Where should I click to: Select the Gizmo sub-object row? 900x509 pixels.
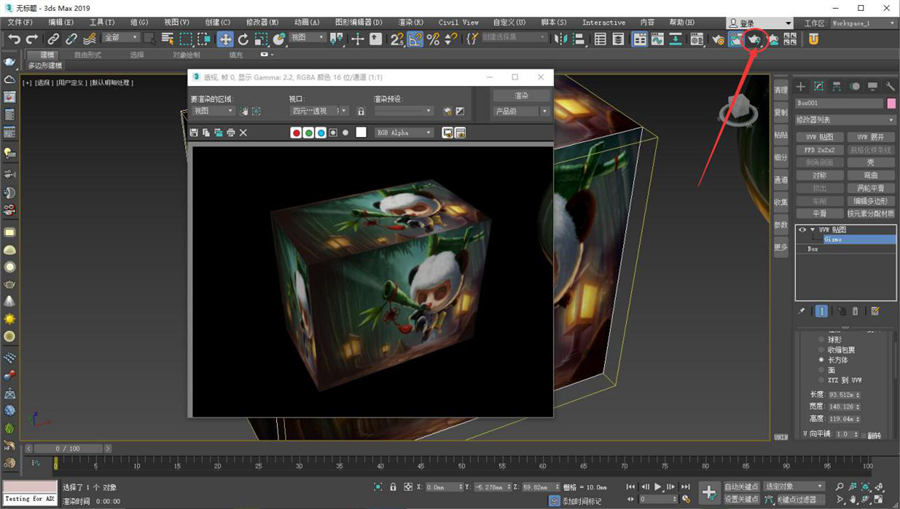(859, 239)
